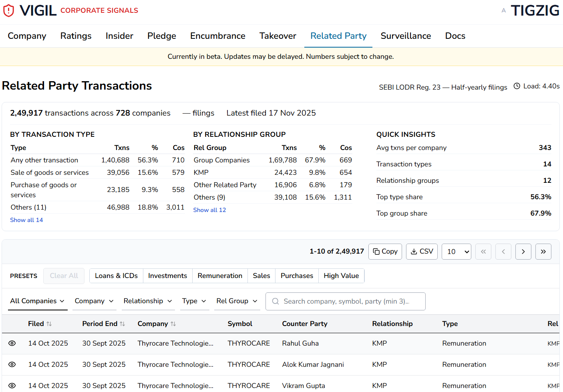Click the VIGIL shield logo icon

coord(8,11)
